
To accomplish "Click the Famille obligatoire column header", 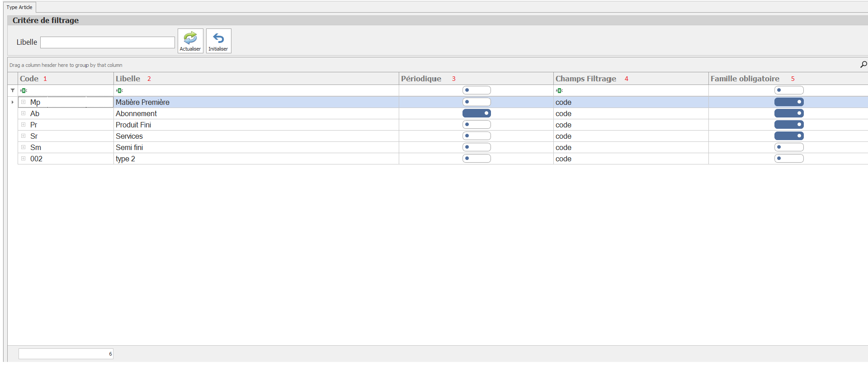I will click(x=745, y=79).
